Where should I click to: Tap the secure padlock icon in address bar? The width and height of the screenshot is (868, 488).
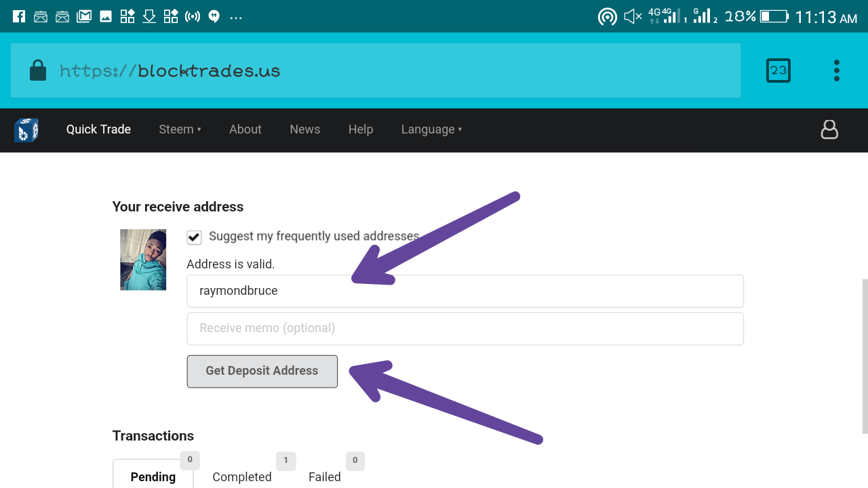(x=38, y=70)
